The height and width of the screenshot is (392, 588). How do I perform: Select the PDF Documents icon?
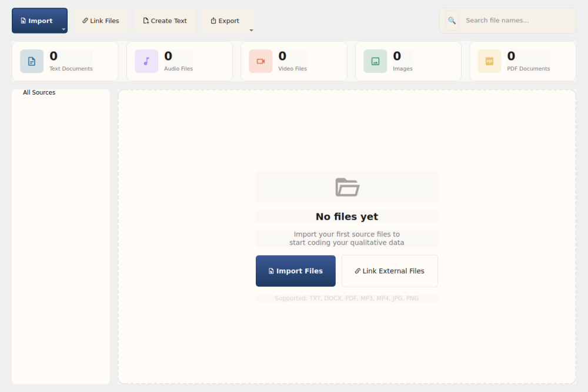[x=489, y=61]
